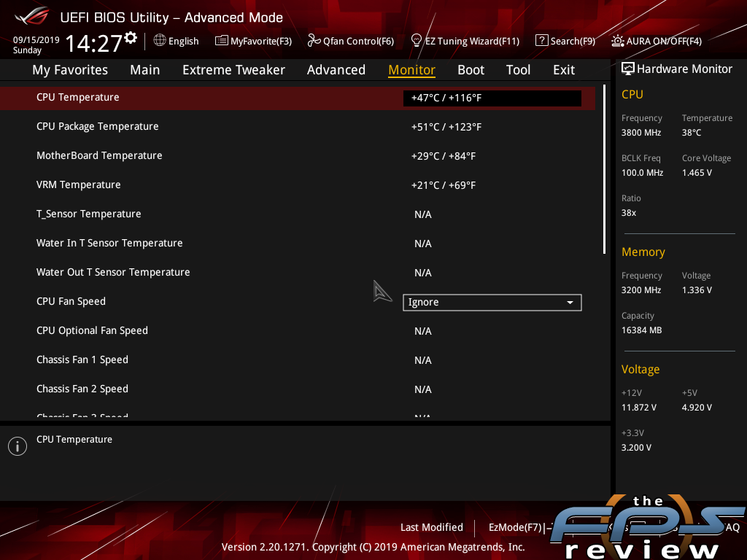Image resolution: width=747 pixels, height=560 pixels.
Task: Click the 38°C CPU temperature value
Action: coord(692,133)
